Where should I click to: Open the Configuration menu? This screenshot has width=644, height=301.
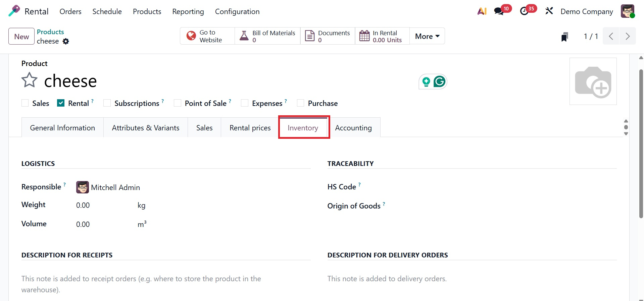point(237,11)
